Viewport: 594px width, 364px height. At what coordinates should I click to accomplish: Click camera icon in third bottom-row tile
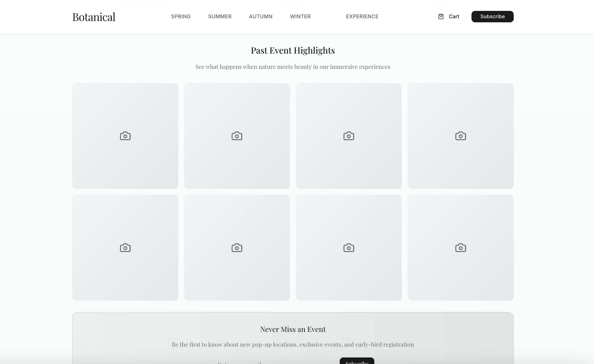coord(349,248)
